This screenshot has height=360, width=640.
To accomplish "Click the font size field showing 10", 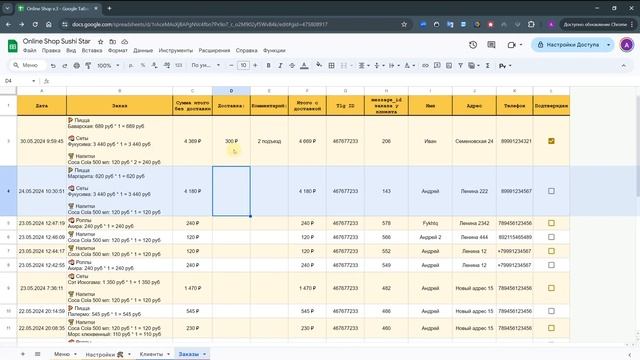I will click(x=243, y=65).
